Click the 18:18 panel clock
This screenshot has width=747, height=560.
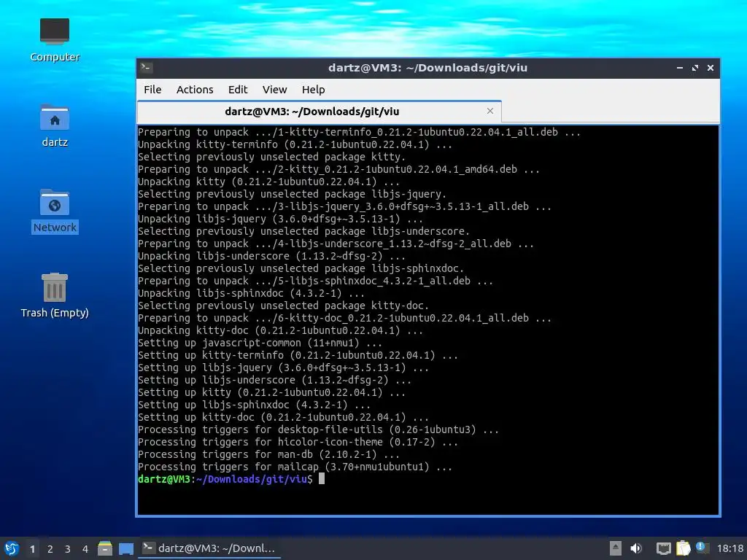coord(730,548)
